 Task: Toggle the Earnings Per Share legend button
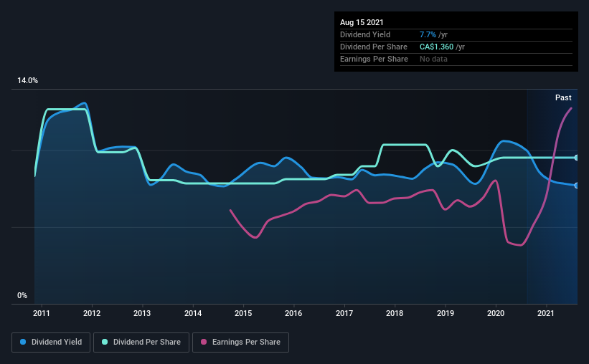240,343
